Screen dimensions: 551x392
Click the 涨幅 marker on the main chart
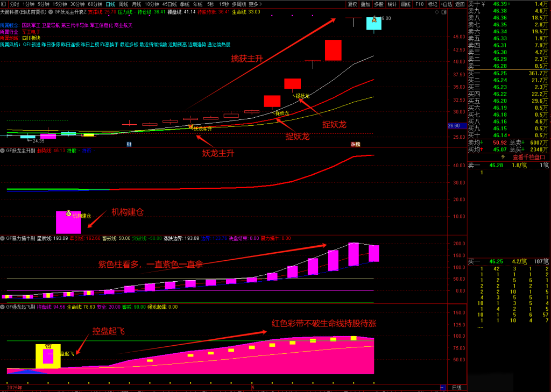coord(355,144)
